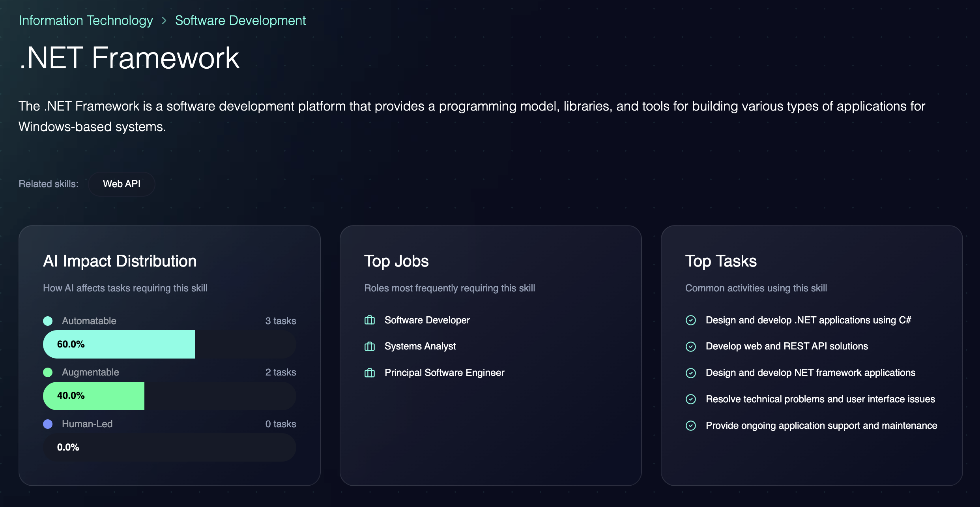
Task: Click briefcase icon beside Systems Analyst
Action: point(370,347)
